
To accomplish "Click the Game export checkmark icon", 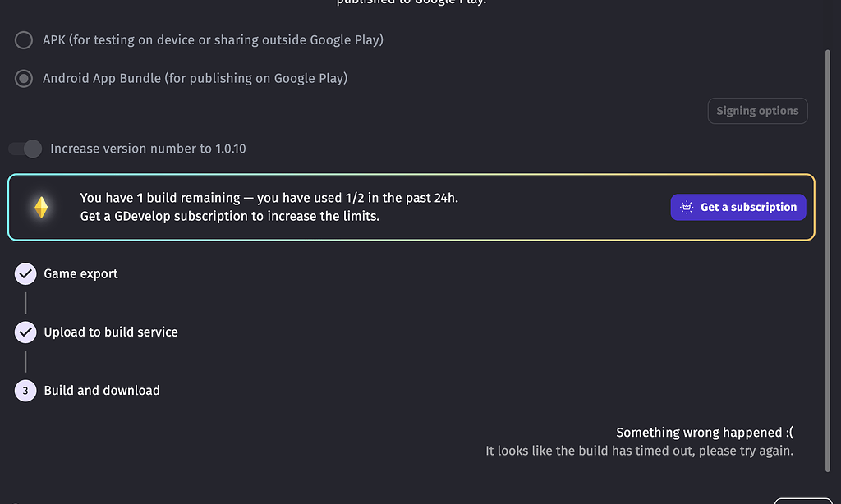I will (25, 273).
